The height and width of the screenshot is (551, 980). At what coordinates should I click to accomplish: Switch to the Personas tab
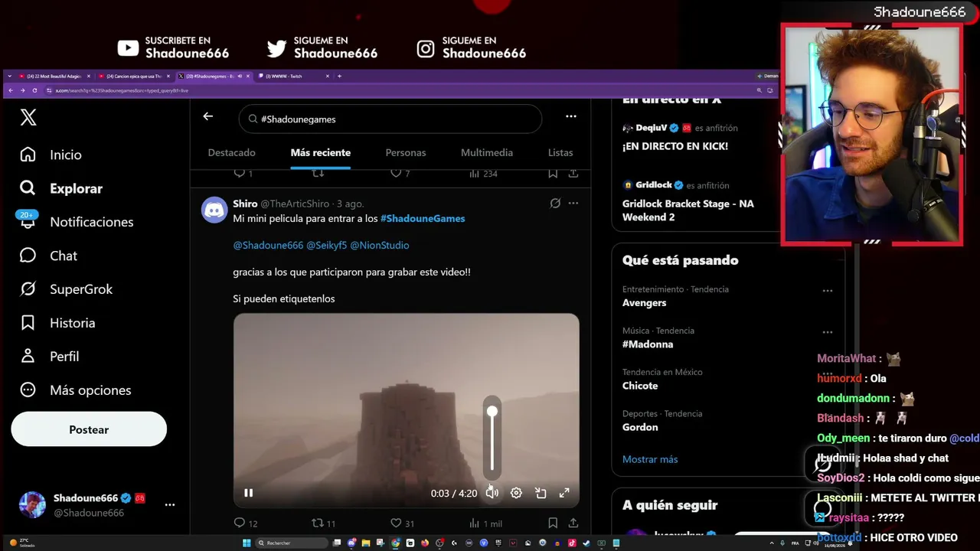point(406,153)
